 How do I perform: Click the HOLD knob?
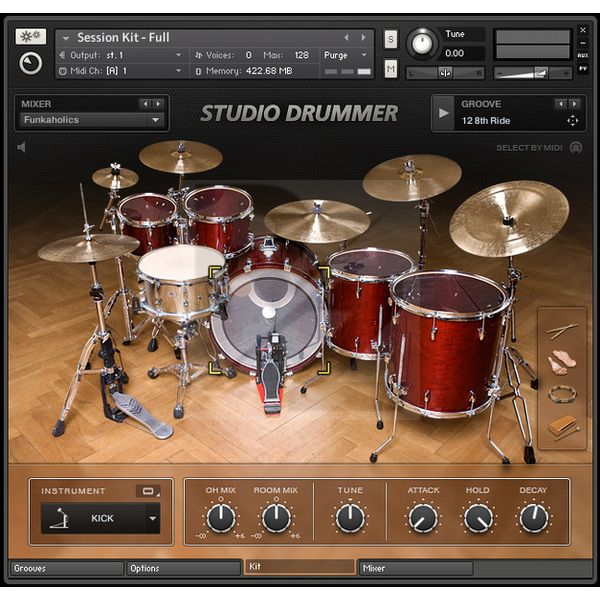tap(478, 518)
